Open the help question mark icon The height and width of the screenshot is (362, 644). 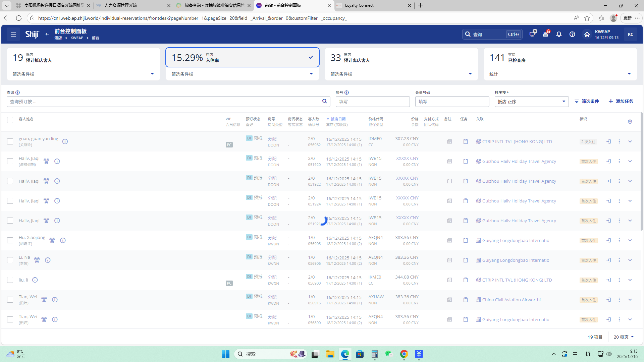[572, 34]
